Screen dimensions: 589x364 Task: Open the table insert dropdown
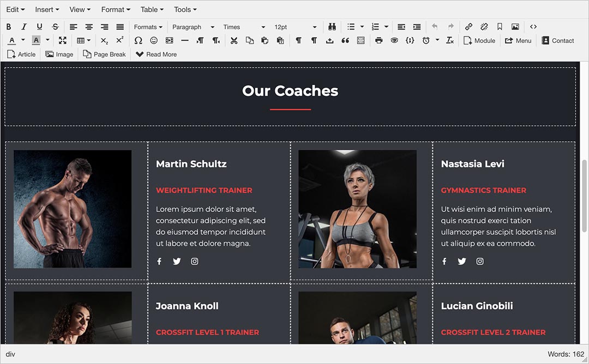click(x=83, y=40)
